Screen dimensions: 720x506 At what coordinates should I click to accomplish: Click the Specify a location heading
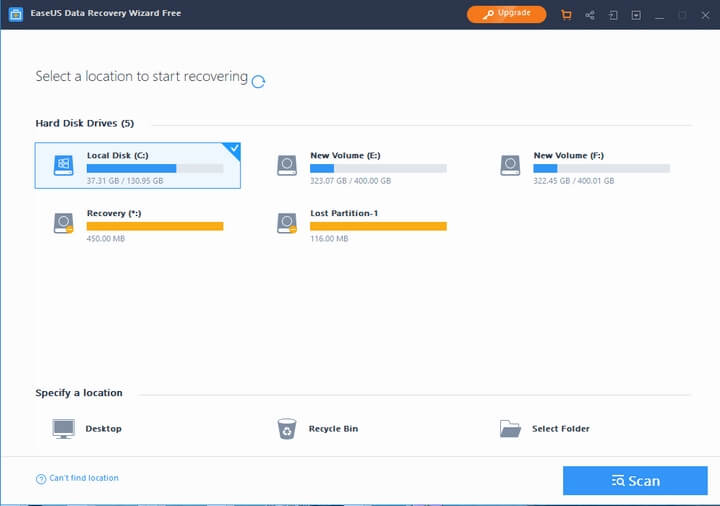pos(79,393)
